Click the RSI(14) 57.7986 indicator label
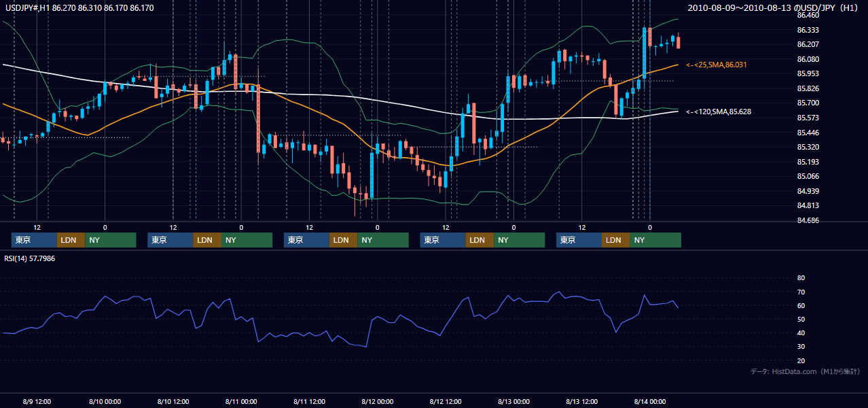Image resolution: width=868 pixels, height=408 pixels. [30, 258]
